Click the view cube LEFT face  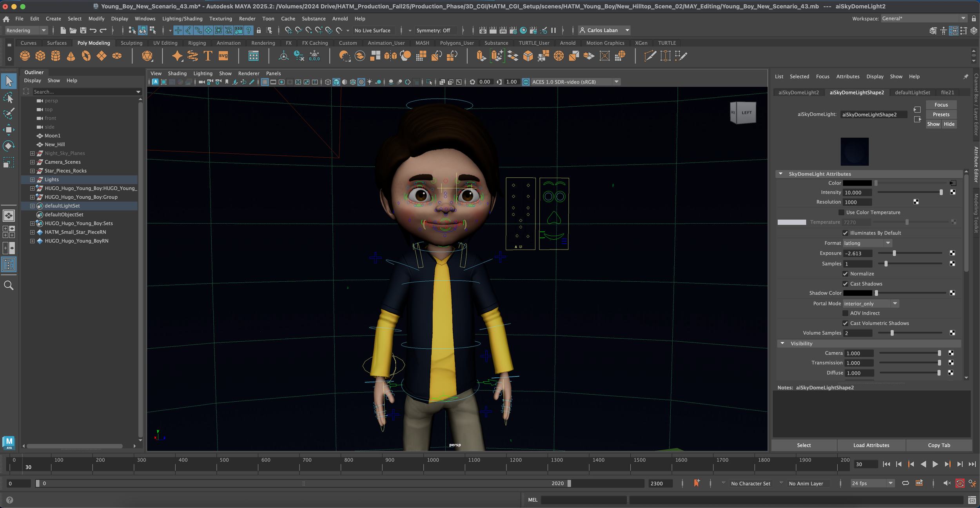point(746,113)
